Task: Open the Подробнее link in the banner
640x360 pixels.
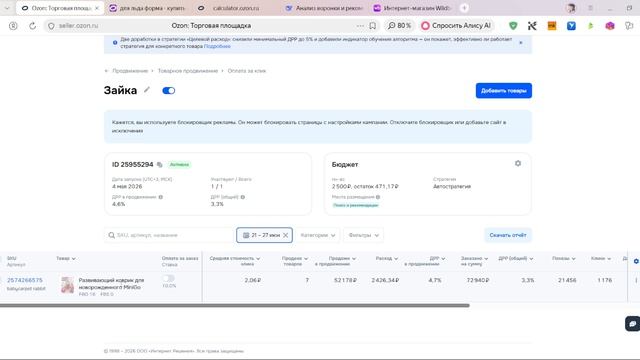Action: (x=217, y=46)
